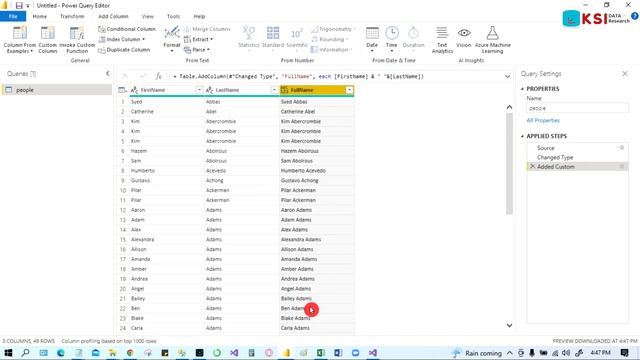Open the Index Column dropdown
The image size is (640, 360).
coord(122,39)
